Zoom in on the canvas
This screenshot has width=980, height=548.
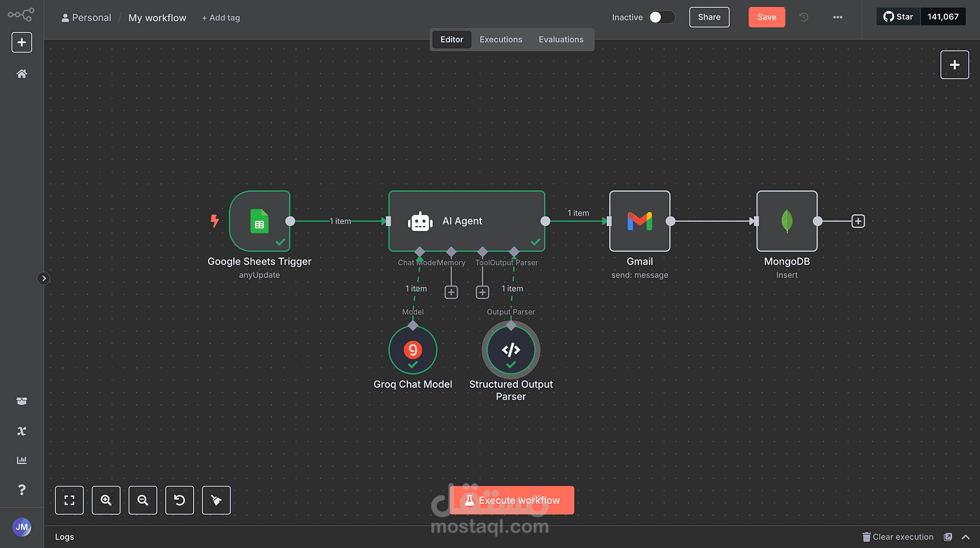click(x=106, y=500)
